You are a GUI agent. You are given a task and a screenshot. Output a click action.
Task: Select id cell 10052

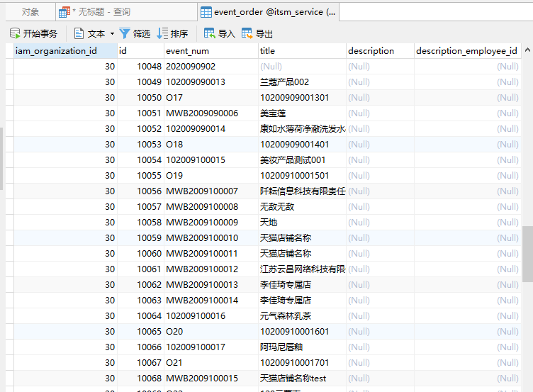pos(141,129)
